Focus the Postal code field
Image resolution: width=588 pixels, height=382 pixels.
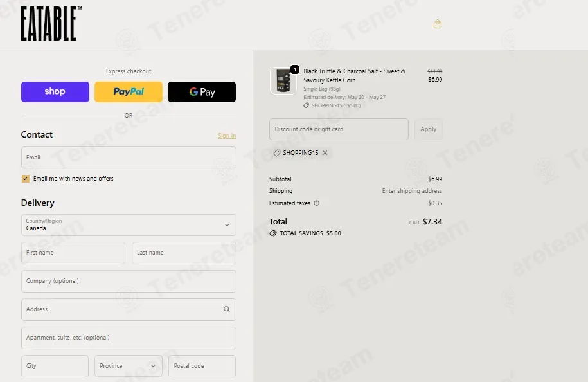coord(202,366)
